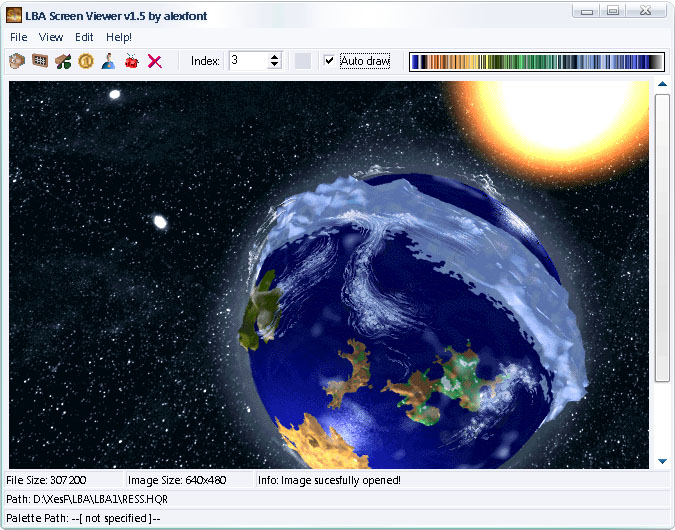Click the 'Path: D:\XesF\LBA\LBA1\RESS.HQR' text
The height and width of the screenshot is (530, 675).
click(87, 499)
